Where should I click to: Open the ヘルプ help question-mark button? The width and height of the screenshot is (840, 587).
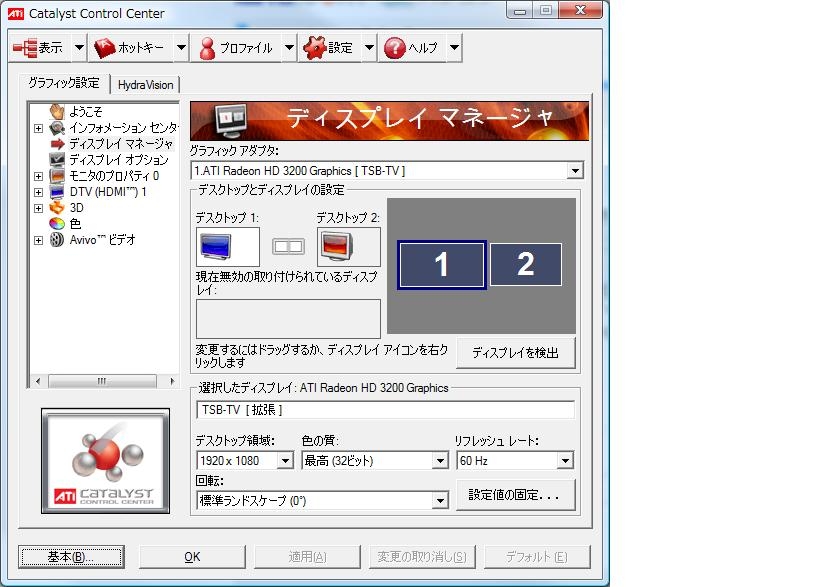point(411,48)
